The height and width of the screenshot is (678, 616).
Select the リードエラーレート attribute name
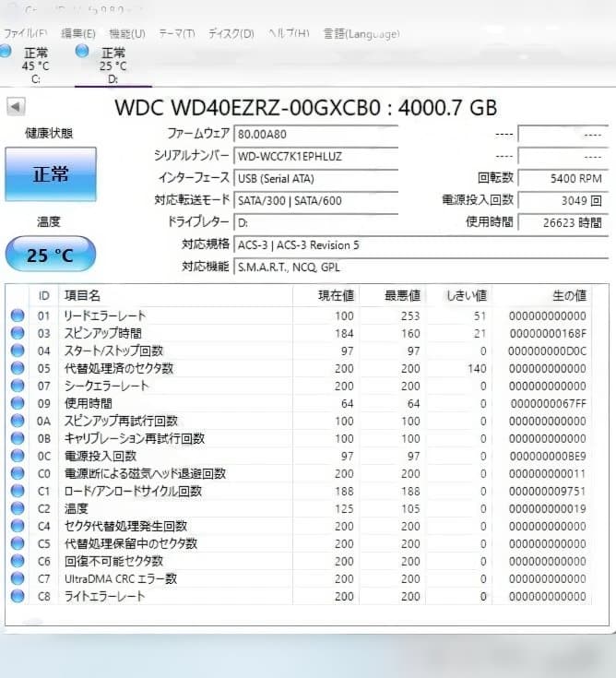tap(105, 315)
